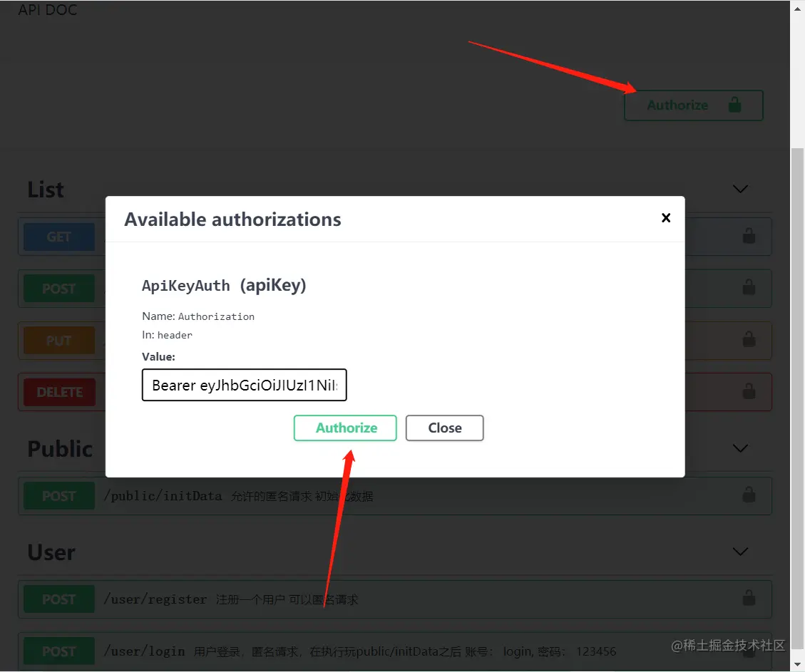Click lock icon on DELETE row
This screenshot has width=805, height=672.
[x=749, y=391]
